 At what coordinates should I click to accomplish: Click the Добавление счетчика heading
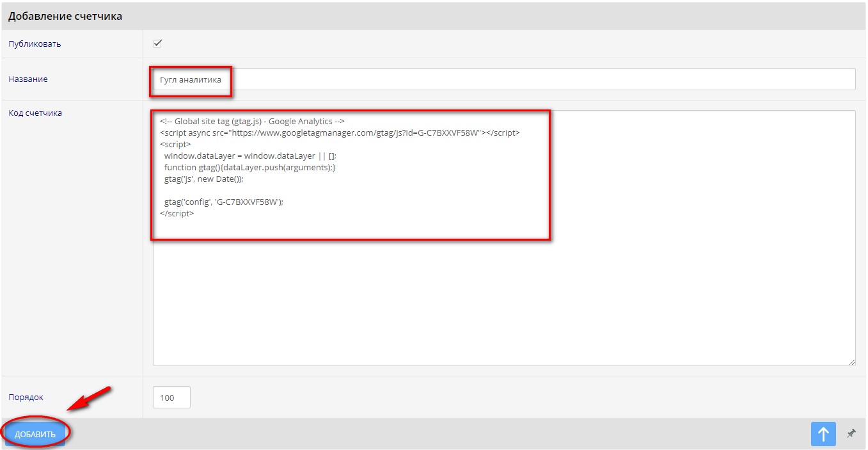pos(65,16)
